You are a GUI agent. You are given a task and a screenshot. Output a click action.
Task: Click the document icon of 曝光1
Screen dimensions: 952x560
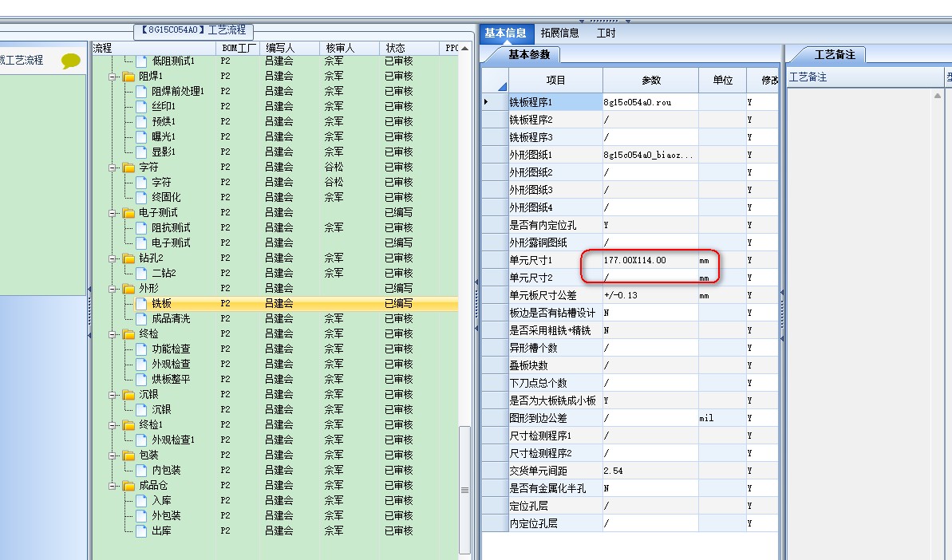pos(141,136)
